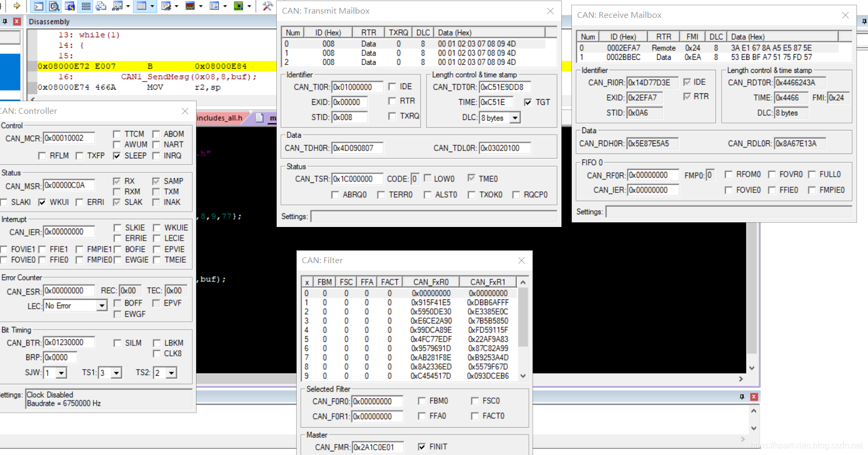Expand the System Viewer dropdown arrow

pos(249,6)
